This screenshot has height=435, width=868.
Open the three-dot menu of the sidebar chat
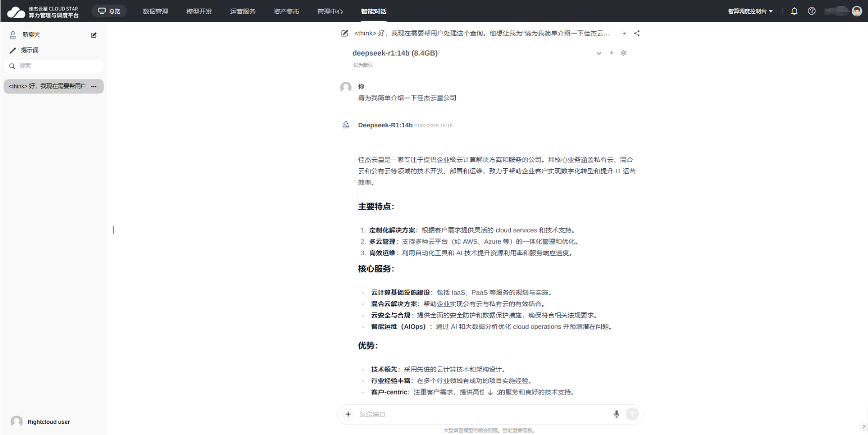pos(94,86)
